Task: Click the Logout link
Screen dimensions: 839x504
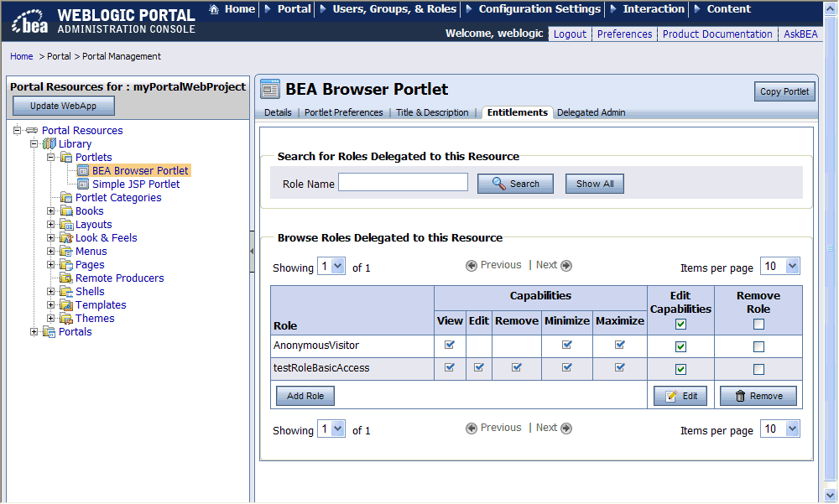Action: (x=570, y=34)
